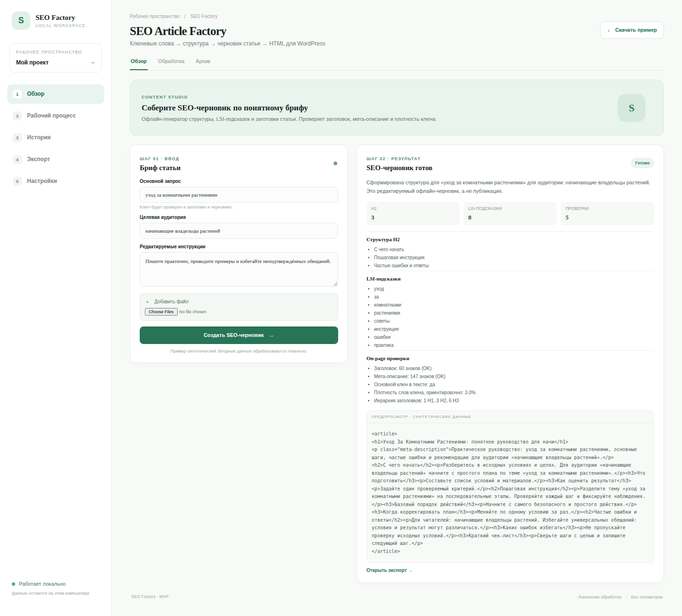Click the SEO Factory logo icon in sidebar
This screenshot has height=616, width=682.
point(21,21)
